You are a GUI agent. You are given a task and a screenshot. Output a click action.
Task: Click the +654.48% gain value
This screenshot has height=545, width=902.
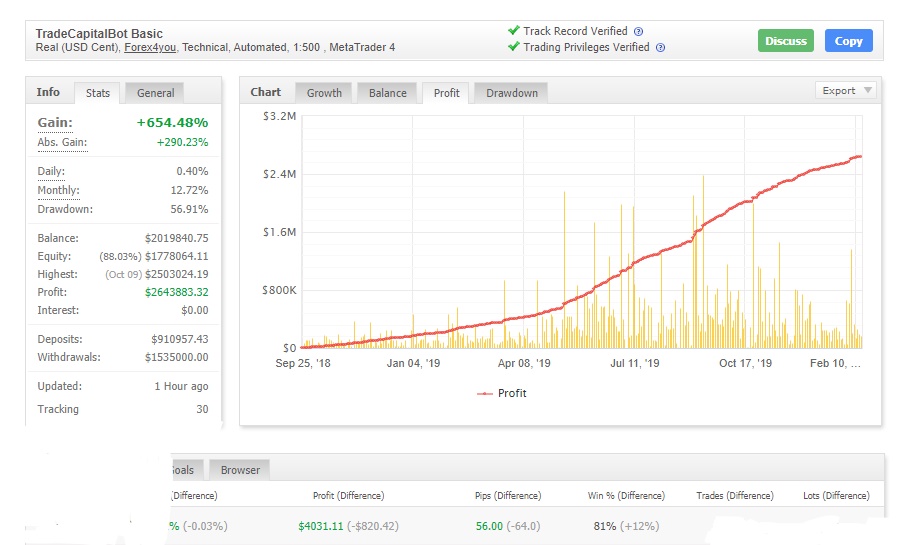(172, 123)
